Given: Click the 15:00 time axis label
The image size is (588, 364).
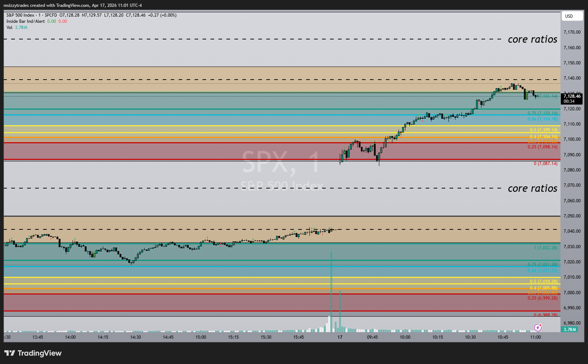Looking at the screenshot, I should click(x=201, y=337).
